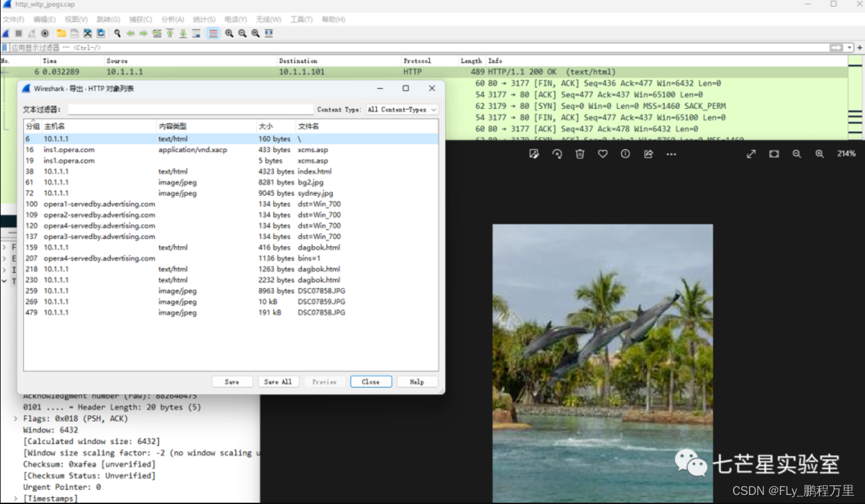The height and width of the screenshot is (504, 865).
Task: Open the 统计(S) menu
Action: (x=205, y=20)
